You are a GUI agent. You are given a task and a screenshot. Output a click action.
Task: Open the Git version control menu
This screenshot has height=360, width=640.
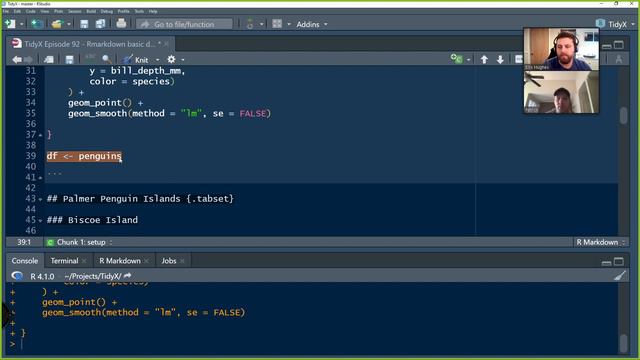[x=250, y=24]
